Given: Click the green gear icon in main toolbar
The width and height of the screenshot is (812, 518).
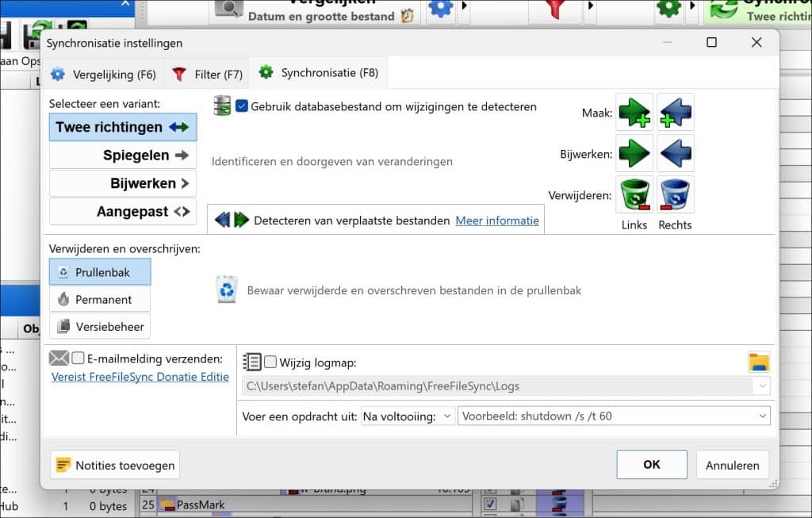Looking at the screenshot, I should pos(668,8).
